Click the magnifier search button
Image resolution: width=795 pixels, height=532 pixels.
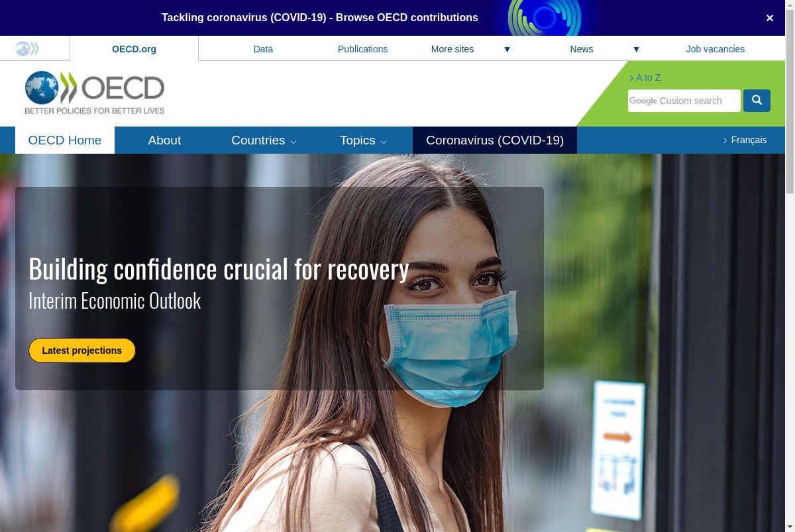[x=757, y=101]
